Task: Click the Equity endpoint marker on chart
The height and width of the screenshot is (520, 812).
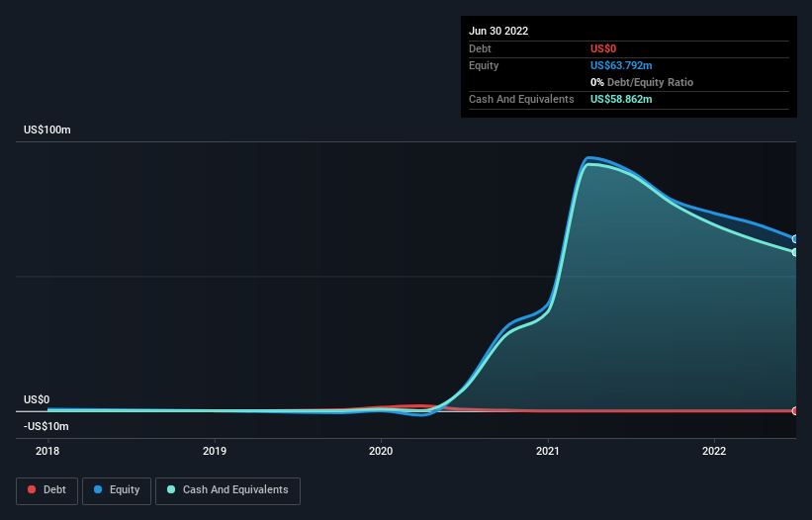Action: [x=795, y=239]
